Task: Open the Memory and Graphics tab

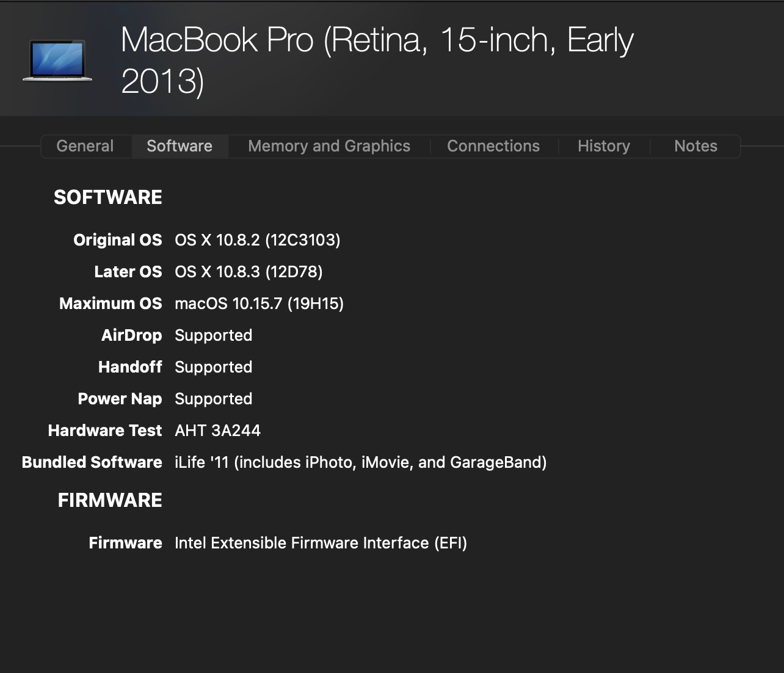Action: (329, 146)
